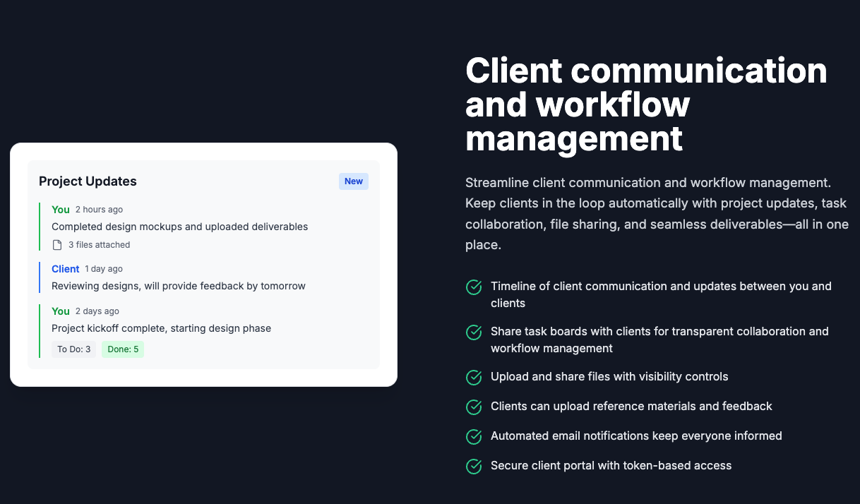
Task: Open the Reviewing designs feedback message
Action: pyautogui.click(x=178, y=286)
